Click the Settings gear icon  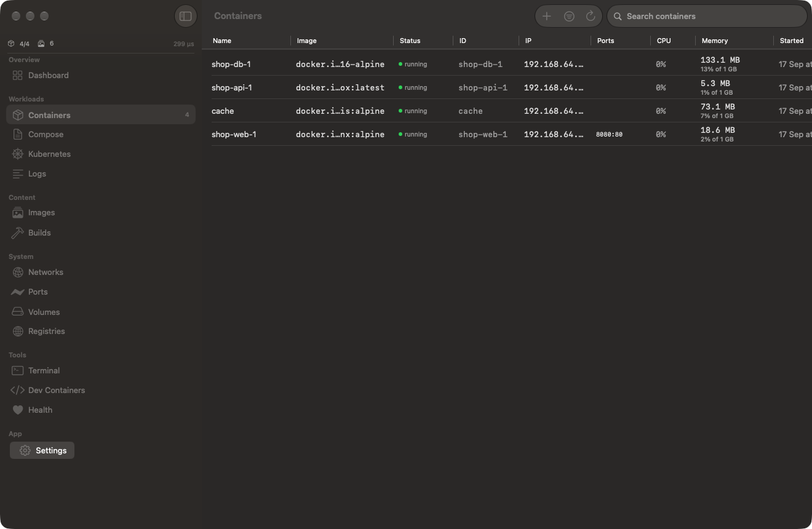[x=25, y=450]
